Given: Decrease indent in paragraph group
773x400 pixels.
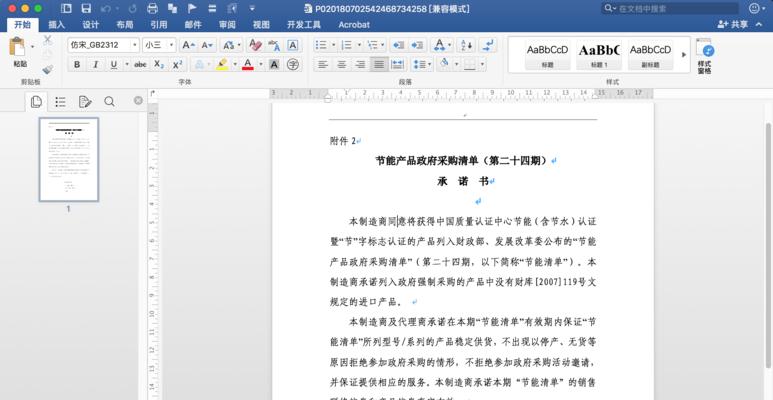Looking at the screenshot, I should pos(397,45).
